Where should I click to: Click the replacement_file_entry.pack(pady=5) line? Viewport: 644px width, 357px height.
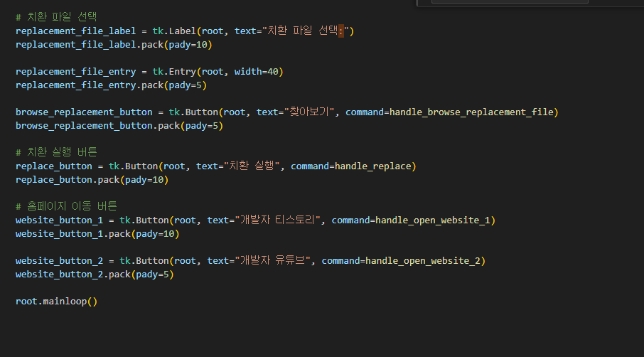112,85
